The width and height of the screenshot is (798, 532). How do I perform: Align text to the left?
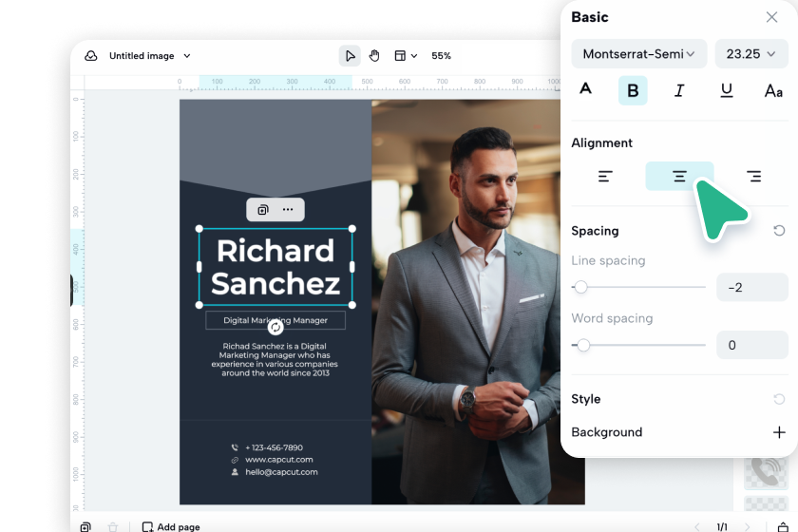point(605,177)
